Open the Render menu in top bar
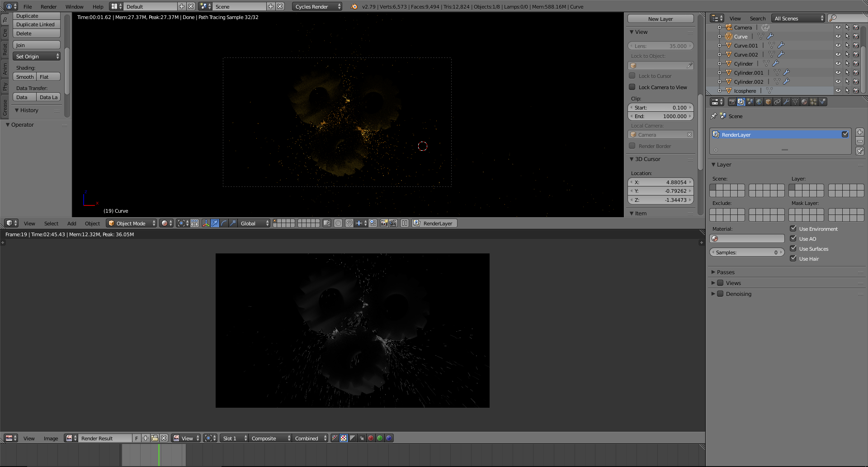The width and height of the screenshot is (868, 467). point(48,6)
